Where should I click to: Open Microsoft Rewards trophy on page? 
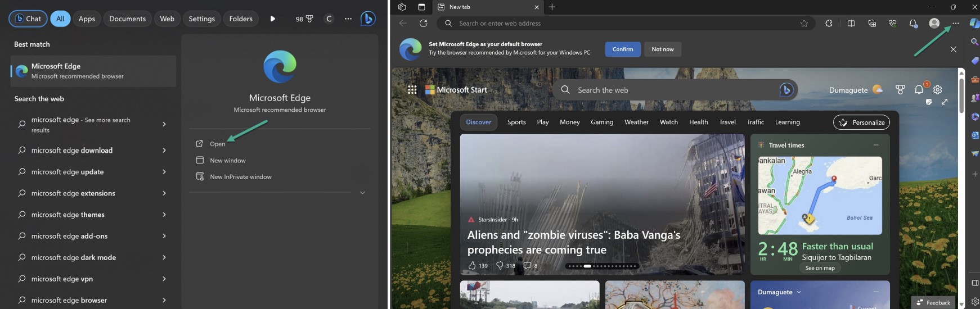(900, 89)
